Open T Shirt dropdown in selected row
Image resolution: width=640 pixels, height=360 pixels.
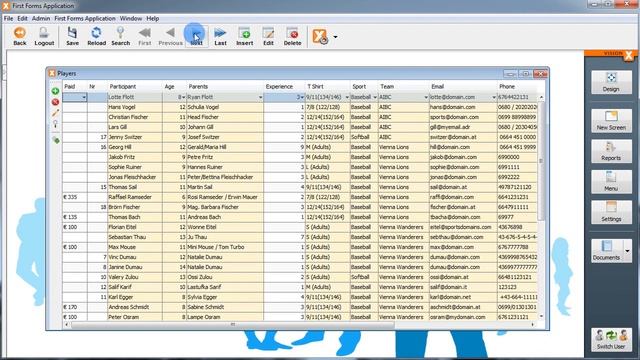347,97
